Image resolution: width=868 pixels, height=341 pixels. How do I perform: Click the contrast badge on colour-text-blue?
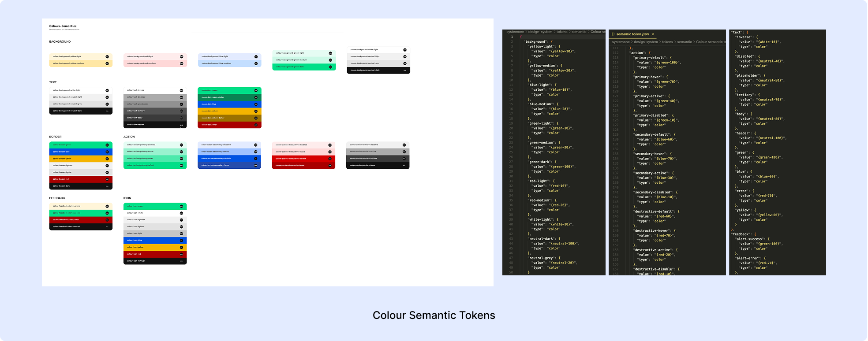click(x=256, y=104)
